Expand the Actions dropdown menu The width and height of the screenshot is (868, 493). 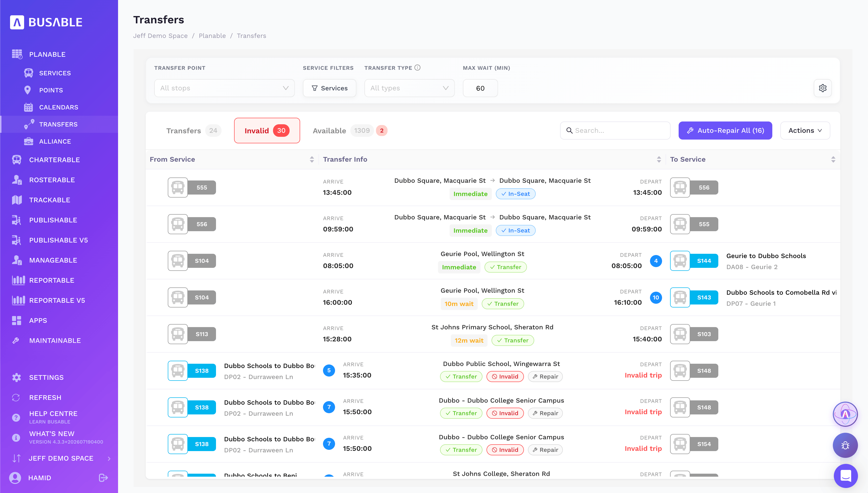pos(805,130)
